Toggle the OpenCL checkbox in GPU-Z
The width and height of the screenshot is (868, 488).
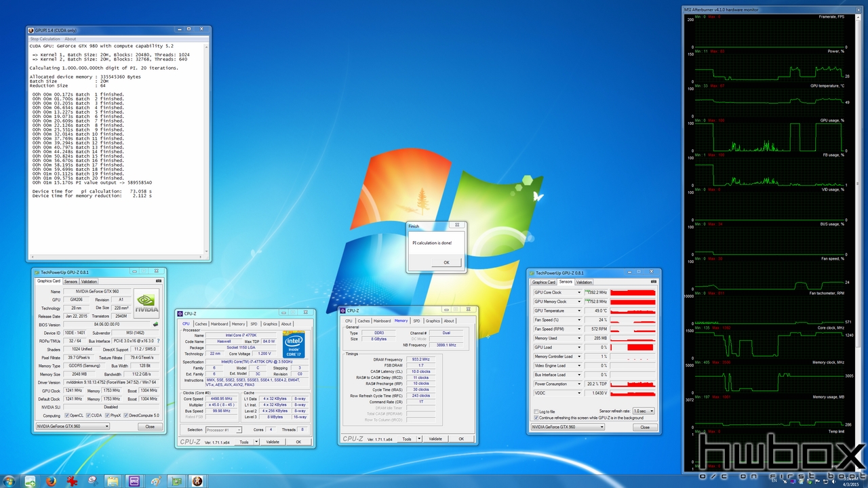pyautogui.click(x=67, y=415)
